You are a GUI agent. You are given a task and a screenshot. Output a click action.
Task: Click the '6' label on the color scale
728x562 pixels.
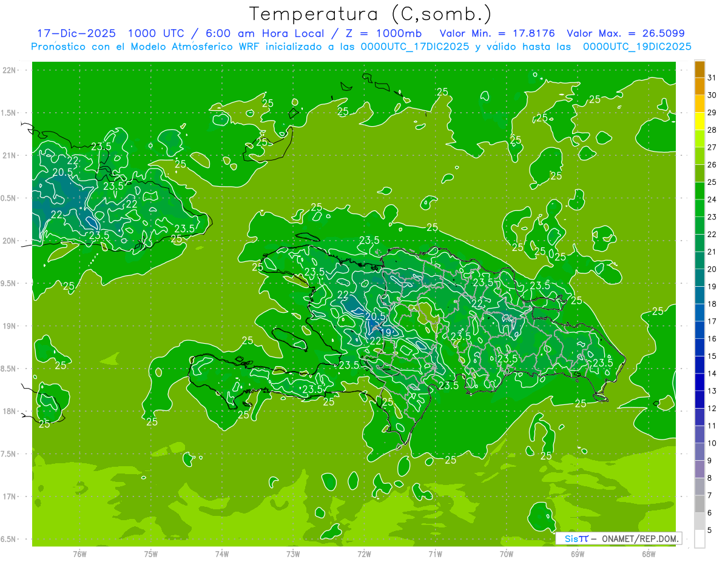[x=710, y=513]
